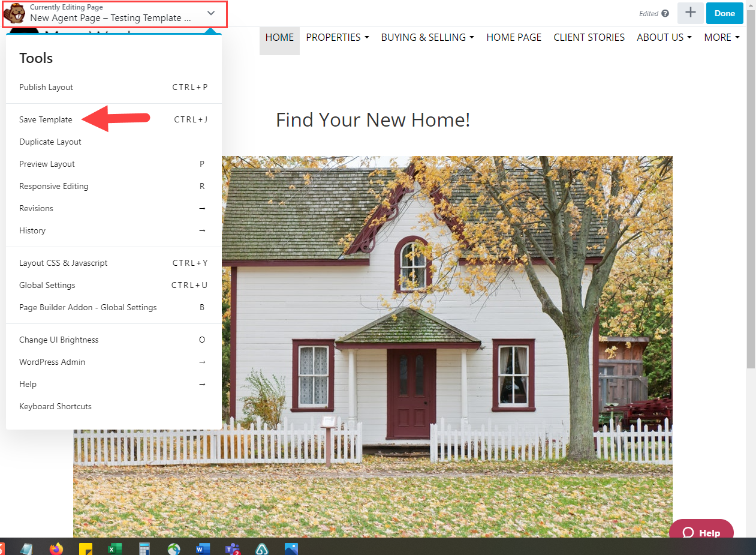Expand the BUYING & SELLING nav dropdown
756x555 pixels.
pyautogui.click(x=427, y=37)
